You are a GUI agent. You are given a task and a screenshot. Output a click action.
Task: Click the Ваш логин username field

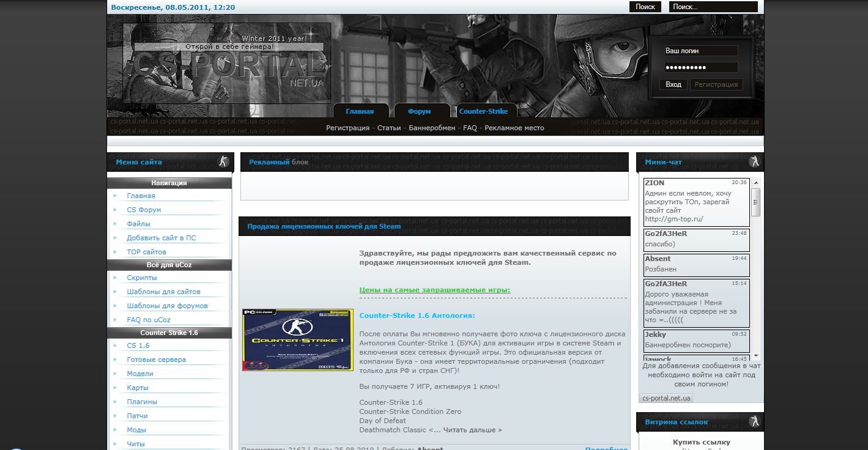[701, 51]
